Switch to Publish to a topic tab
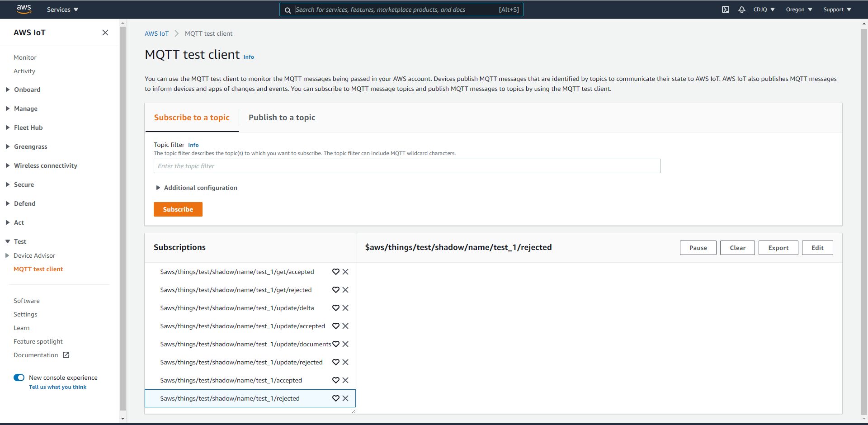 click(282, 118)
